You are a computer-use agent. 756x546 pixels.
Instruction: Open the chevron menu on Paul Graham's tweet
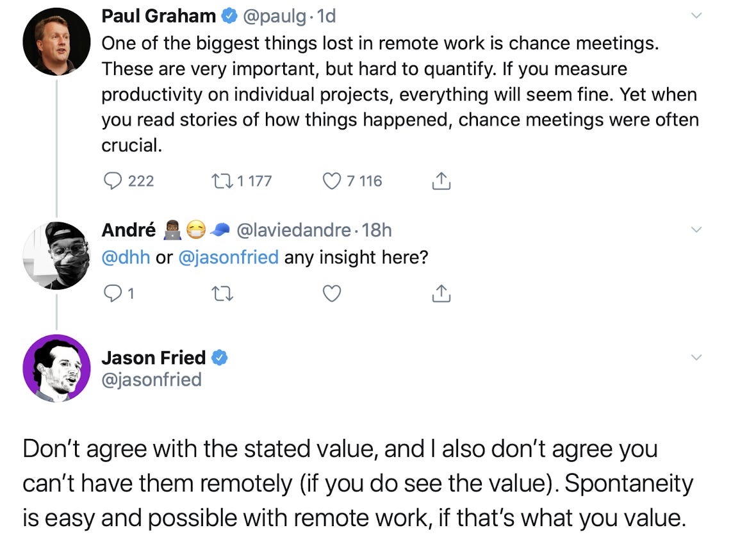coord(696,15)
